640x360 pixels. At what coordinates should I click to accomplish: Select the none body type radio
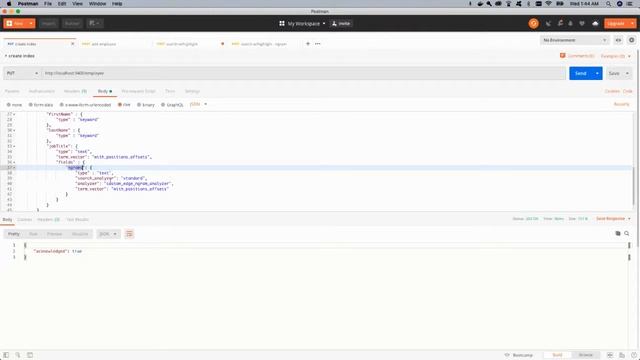click(9, 105)
